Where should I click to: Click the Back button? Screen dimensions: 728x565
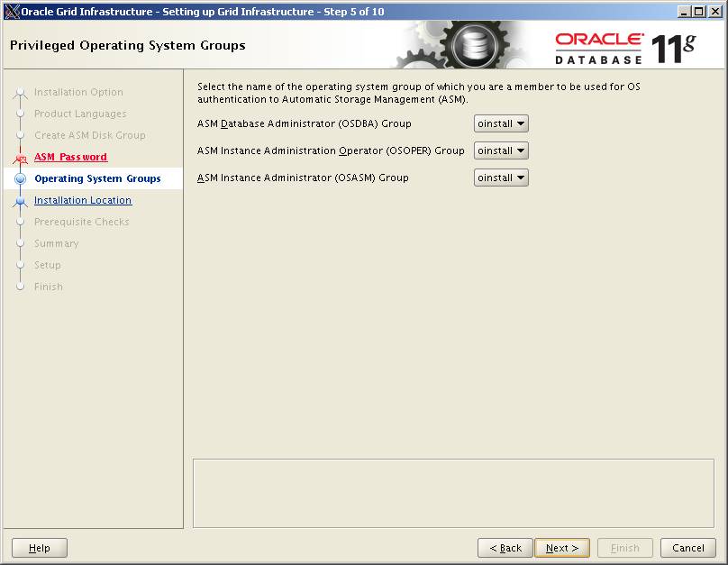click(505, 548)
